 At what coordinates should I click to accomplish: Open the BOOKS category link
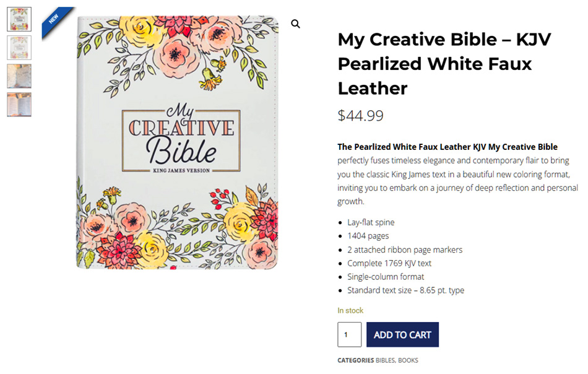(408, 360)
